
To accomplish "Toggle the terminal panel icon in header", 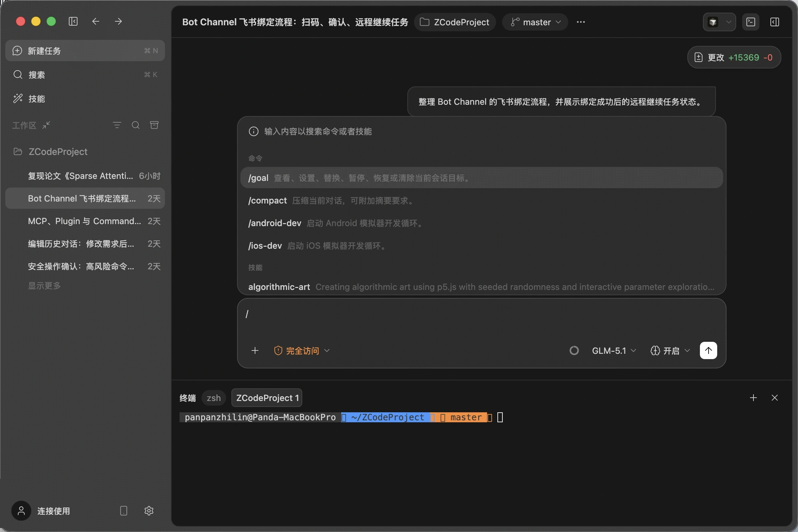I will [x=751, y=22].
